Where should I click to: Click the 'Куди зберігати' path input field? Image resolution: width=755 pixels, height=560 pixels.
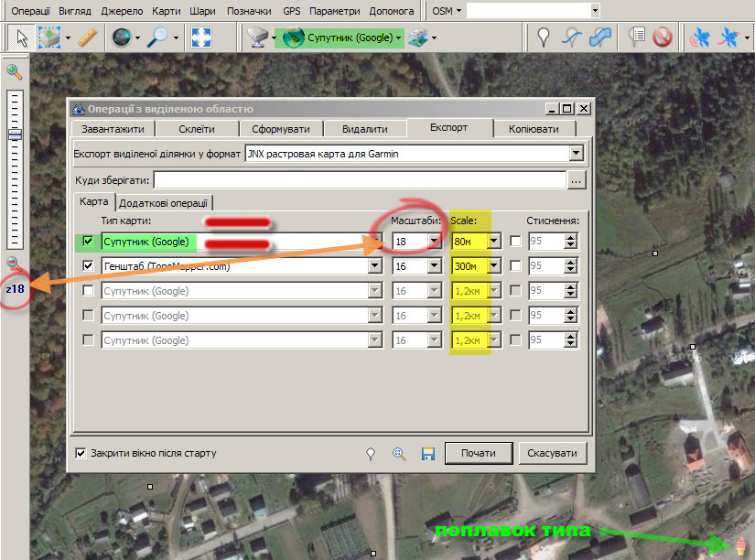coord(359,180)
